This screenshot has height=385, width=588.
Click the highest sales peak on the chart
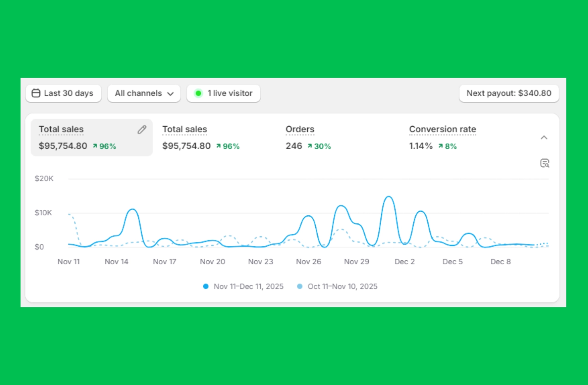(x=388, y=197)
